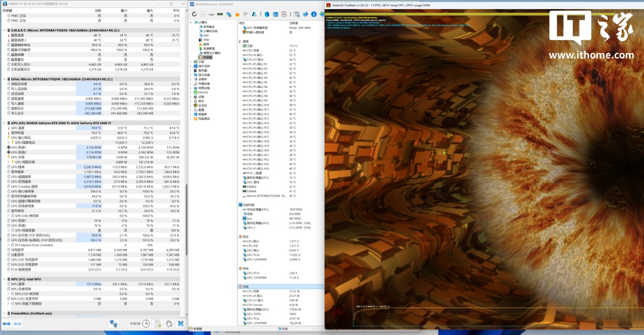The width and height of the screenshot is (644, 335).
Task: Click the GPU 频率 2,242.0 MHz value
Action: (x=94, y=167)
